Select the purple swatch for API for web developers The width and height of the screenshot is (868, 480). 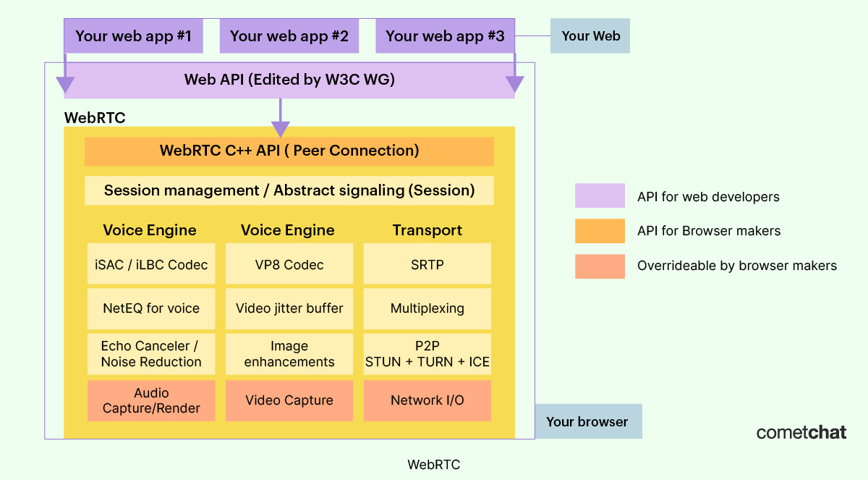coord(600,195)
